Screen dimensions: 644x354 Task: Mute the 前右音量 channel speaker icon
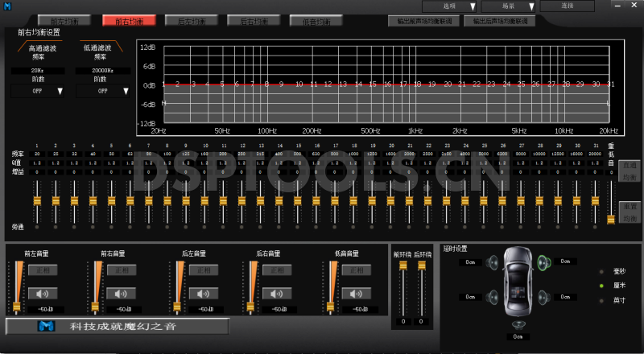click(x=121, y=293)
